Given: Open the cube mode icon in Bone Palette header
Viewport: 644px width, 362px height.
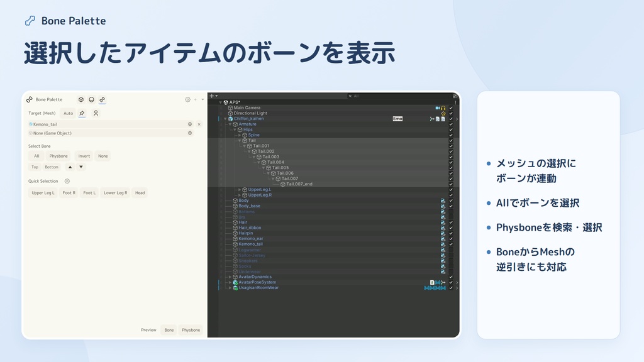Looking at the screenshot, I should point(81,100).
